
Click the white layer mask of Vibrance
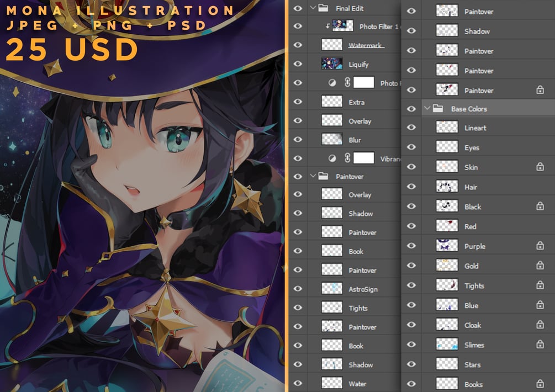[x=363, y=158]
